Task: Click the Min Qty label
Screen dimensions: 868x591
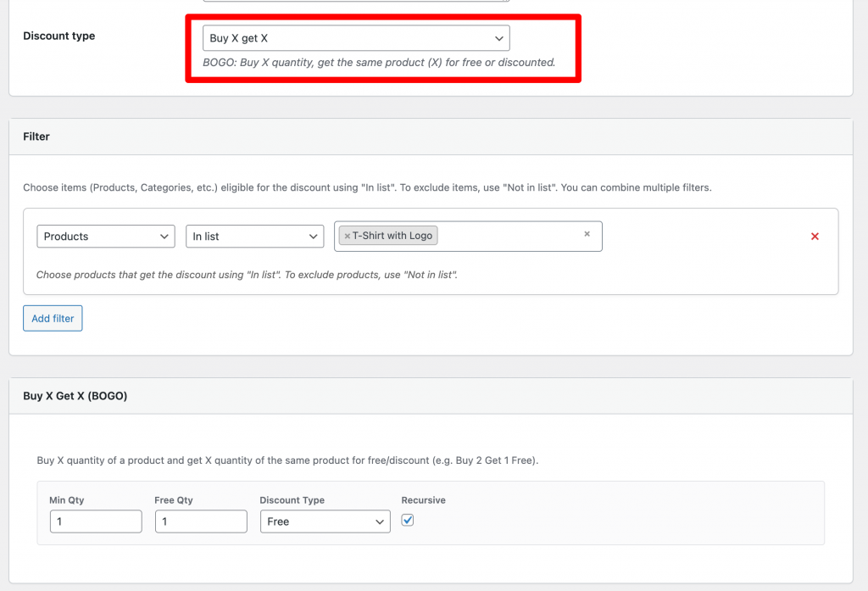Action: pyautogui.click(x=67, y=500)
